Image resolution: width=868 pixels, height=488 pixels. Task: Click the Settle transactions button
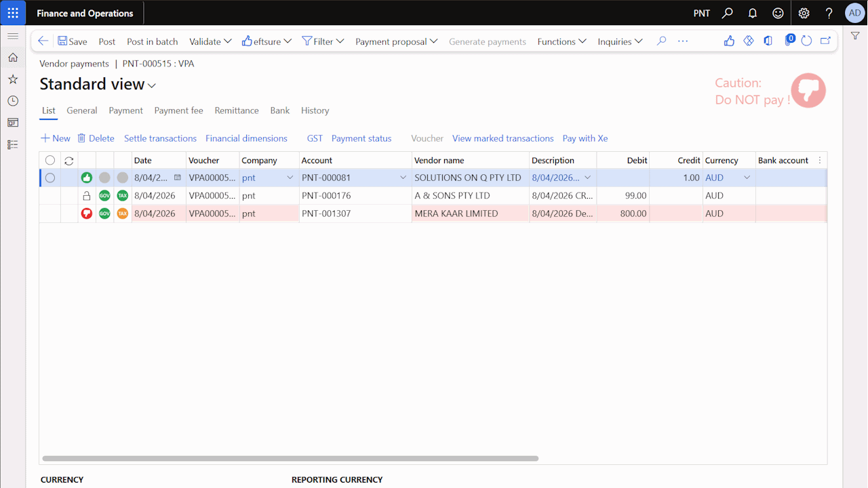coord(160,138)
